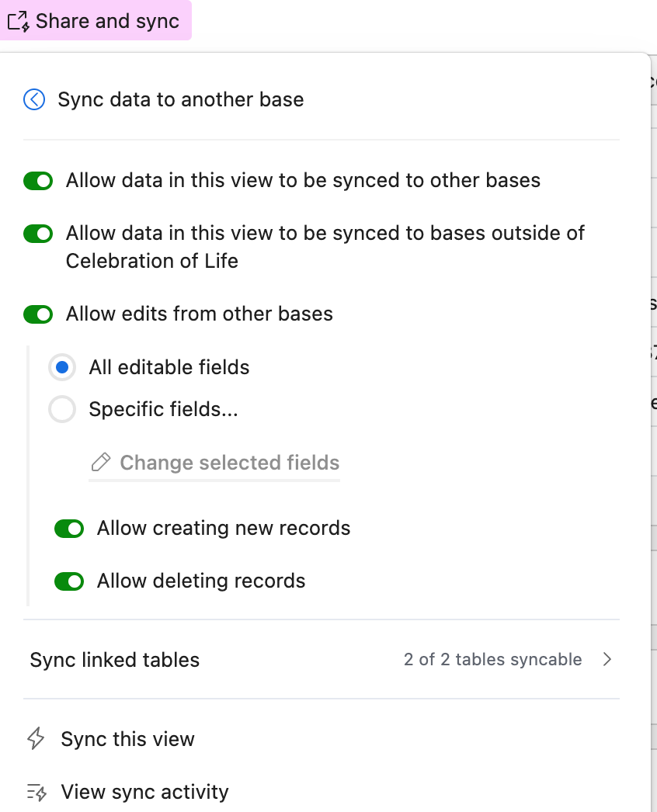Viewport: 657px width, 812px height.
Task: Toggle Allow deleting records switch
Action: tap(69, 581)
